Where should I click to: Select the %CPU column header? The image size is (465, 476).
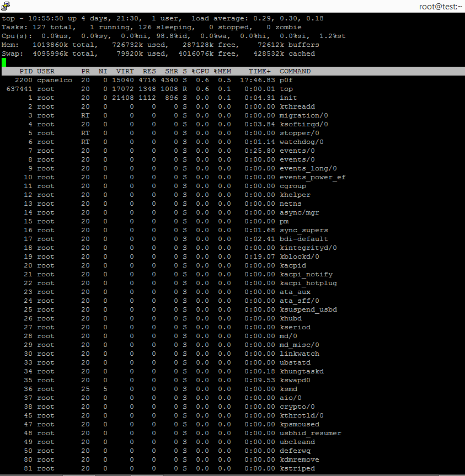pos(200,71)
